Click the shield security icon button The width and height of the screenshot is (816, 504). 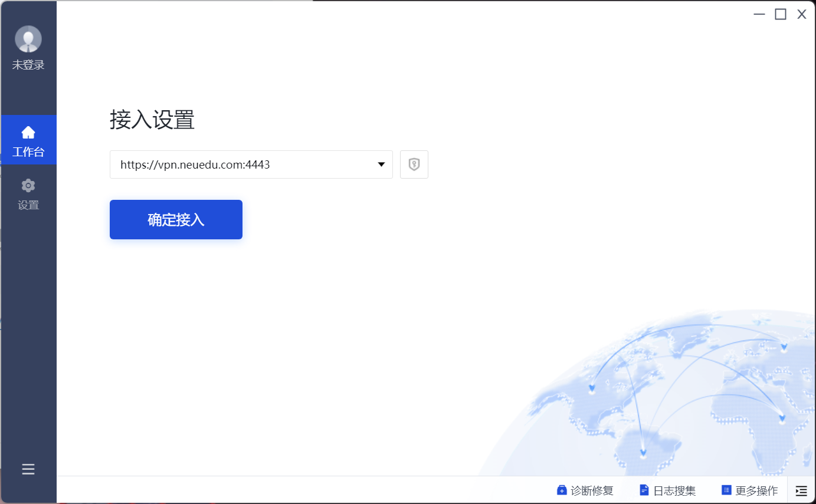(x=414, y=164)
